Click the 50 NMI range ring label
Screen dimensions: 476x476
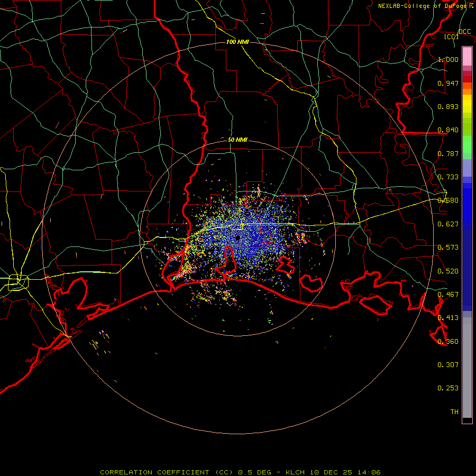(237, 140)
